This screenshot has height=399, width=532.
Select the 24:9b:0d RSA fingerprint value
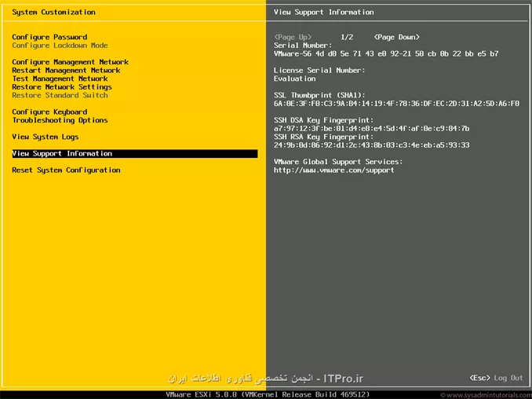371,145
